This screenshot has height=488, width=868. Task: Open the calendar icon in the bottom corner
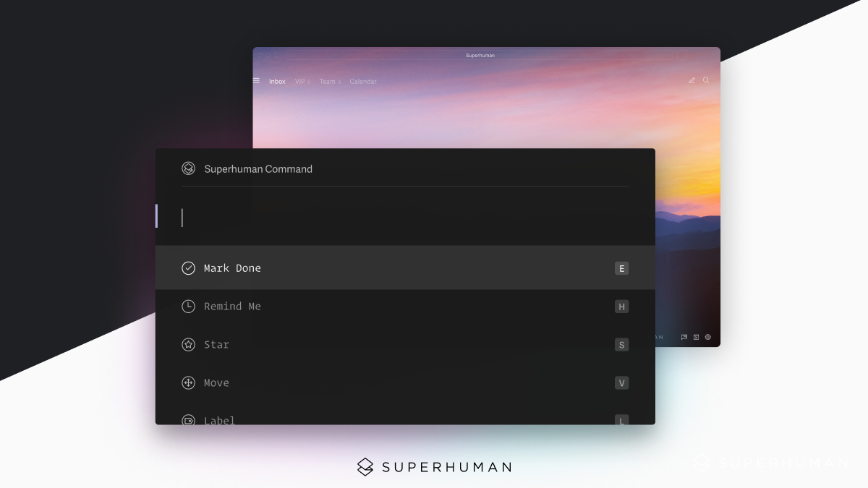tap(696, 337)
